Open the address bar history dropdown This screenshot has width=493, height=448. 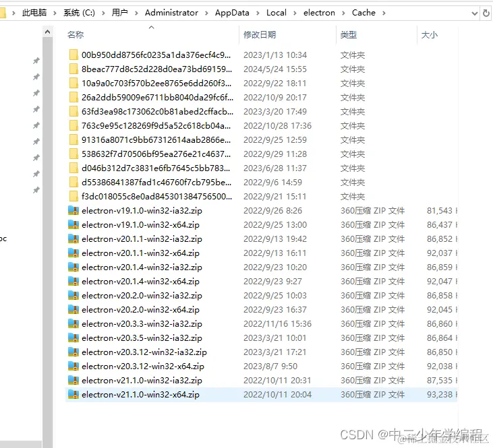pos(474,13)
